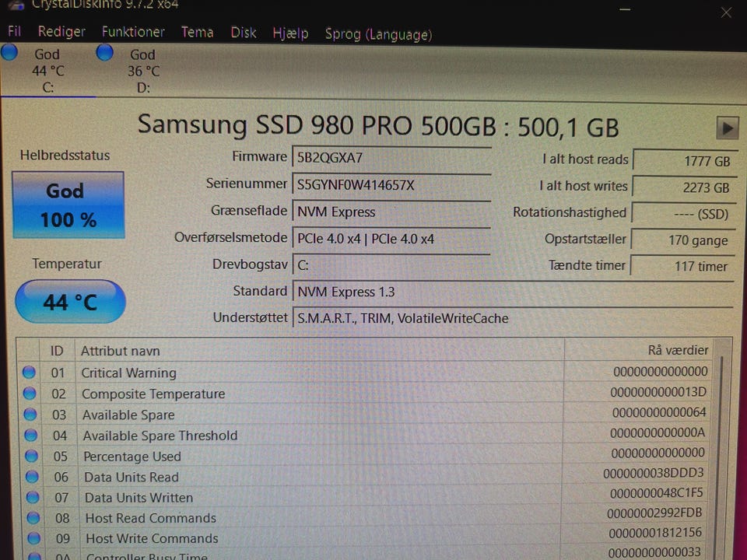Select the Host Write Commands attribute name
The width and height of the screenshot is (747, 560).
click(x=152, y=538)
